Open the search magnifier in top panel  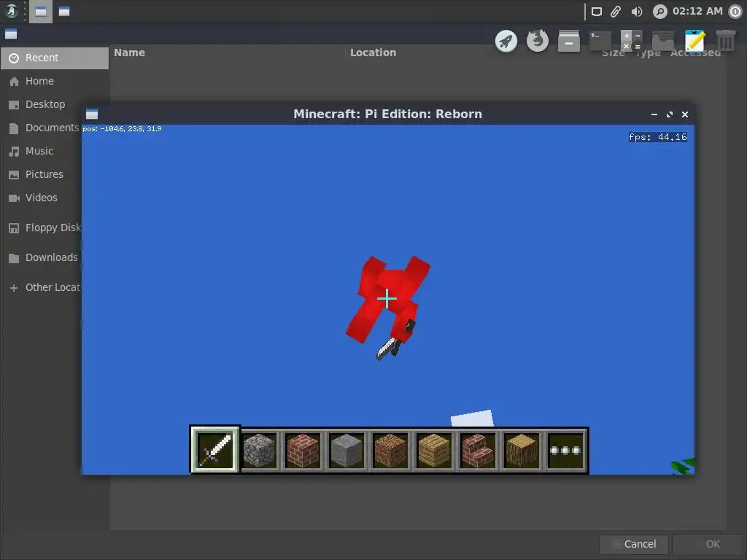click(659, 12)
